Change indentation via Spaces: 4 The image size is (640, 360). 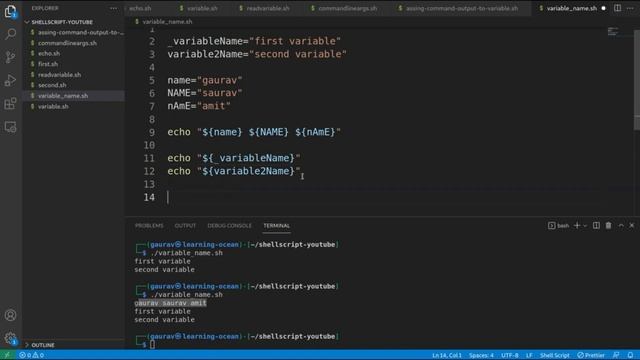point(481,355)
